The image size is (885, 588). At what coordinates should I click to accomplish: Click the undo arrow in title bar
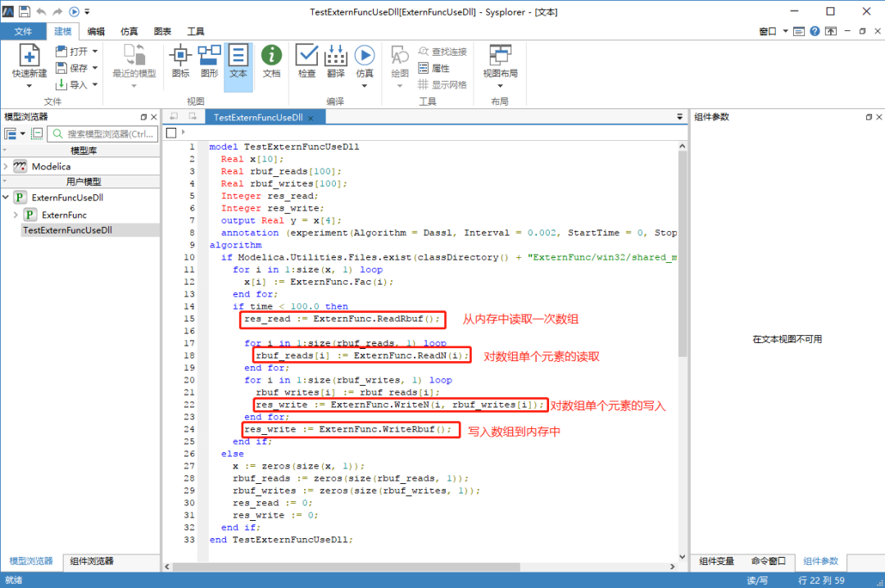[41, 11]
